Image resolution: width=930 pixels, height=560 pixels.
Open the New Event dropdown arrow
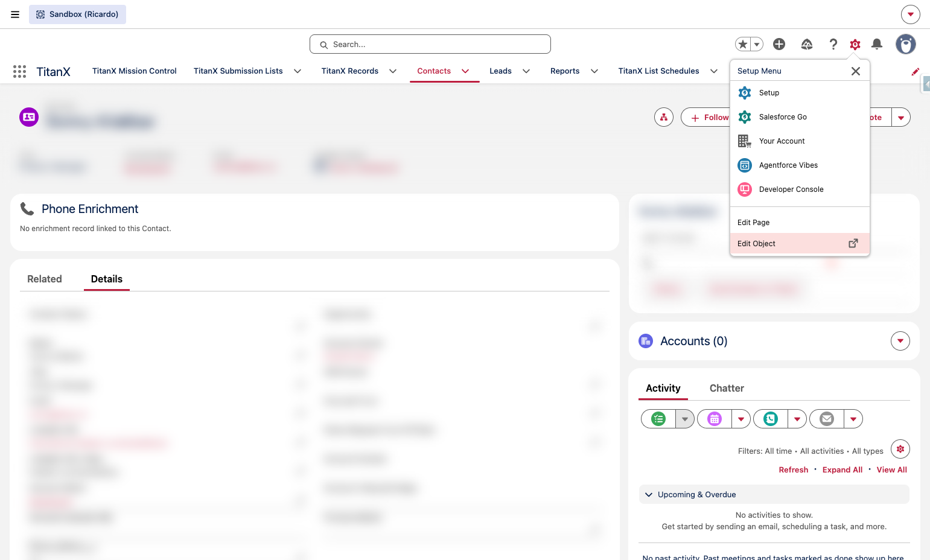click(741, 419)
